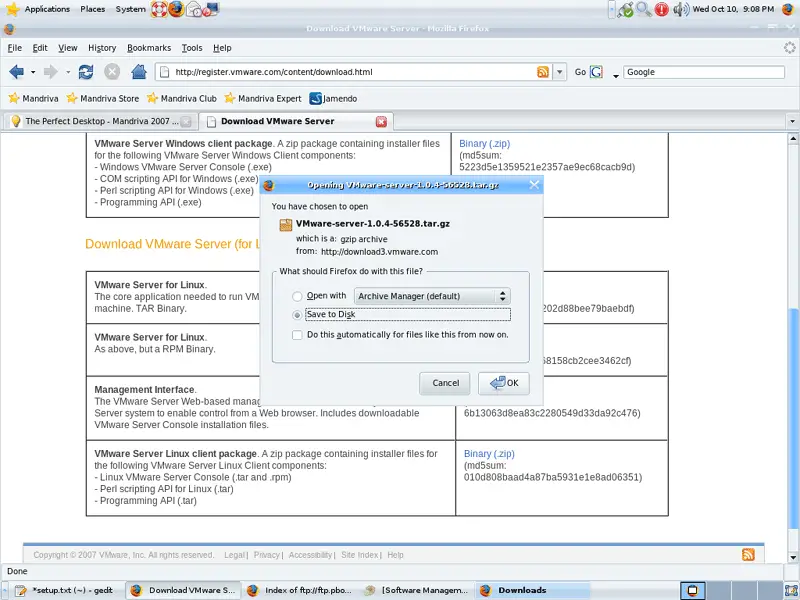Screen dimensions: 800x600
Task: Click the red update alert tray icon
Action: point(662,9)
